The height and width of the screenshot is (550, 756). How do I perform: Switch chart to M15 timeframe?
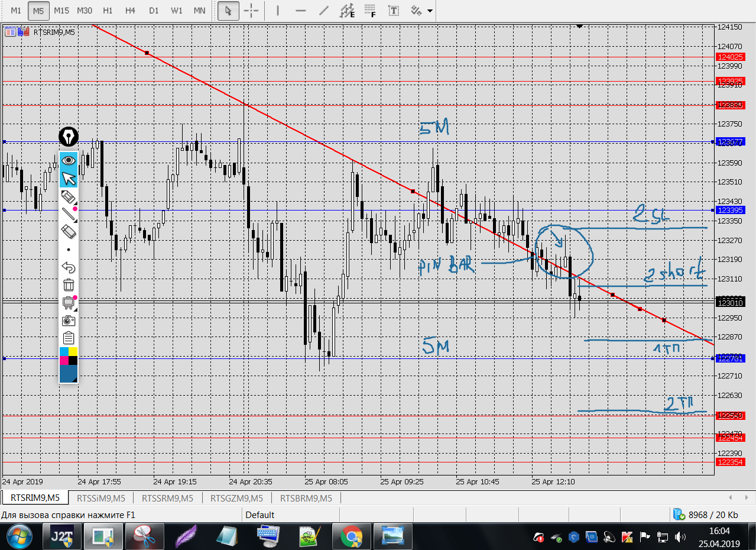tap(61, 11)
